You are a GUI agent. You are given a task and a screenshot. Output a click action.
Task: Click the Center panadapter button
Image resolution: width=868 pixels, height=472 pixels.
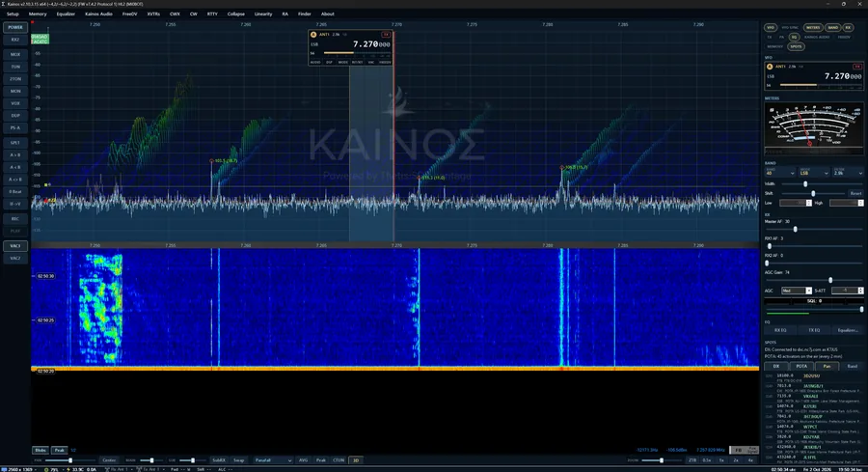pos(109,460)
